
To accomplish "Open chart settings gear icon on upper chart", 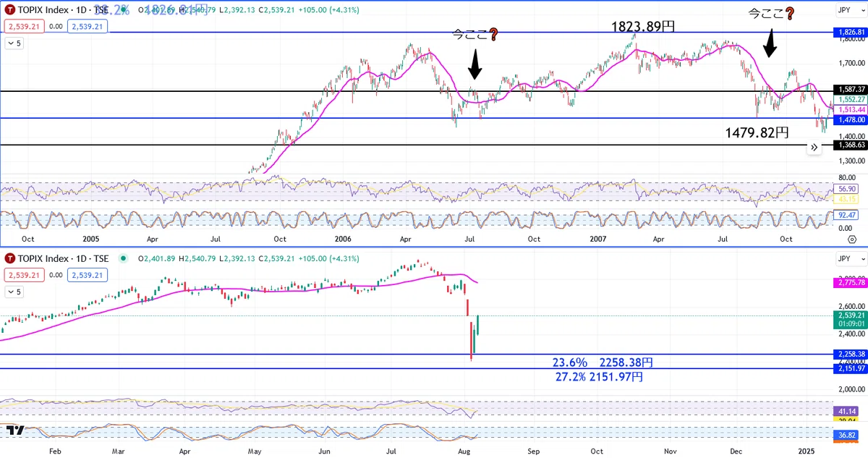I will click(x=853, y=238).
